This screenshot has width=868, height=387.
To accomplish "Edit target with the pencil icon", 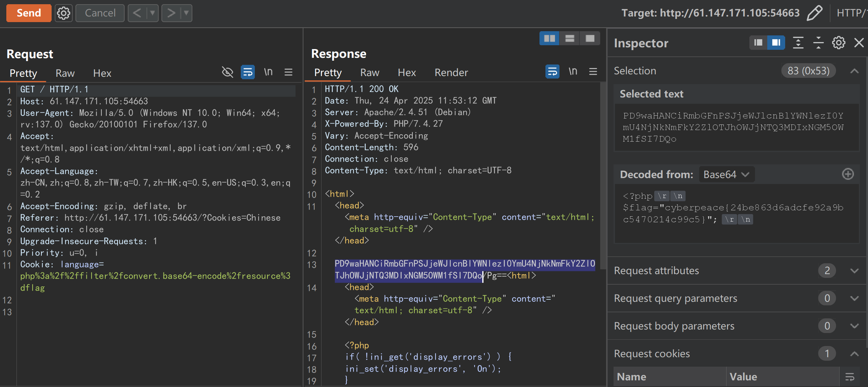I will pyautogui.click(x=814, y=13).
